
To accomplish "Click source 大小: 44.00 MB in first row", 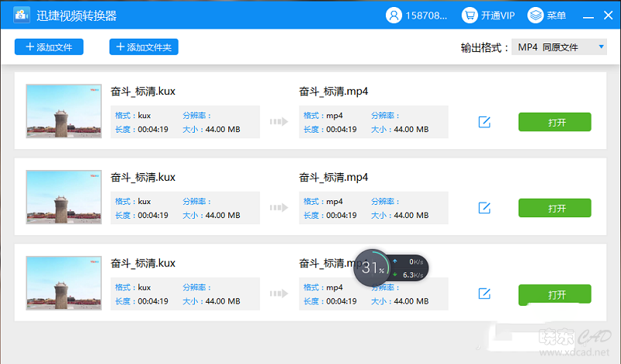I will 211,130.
